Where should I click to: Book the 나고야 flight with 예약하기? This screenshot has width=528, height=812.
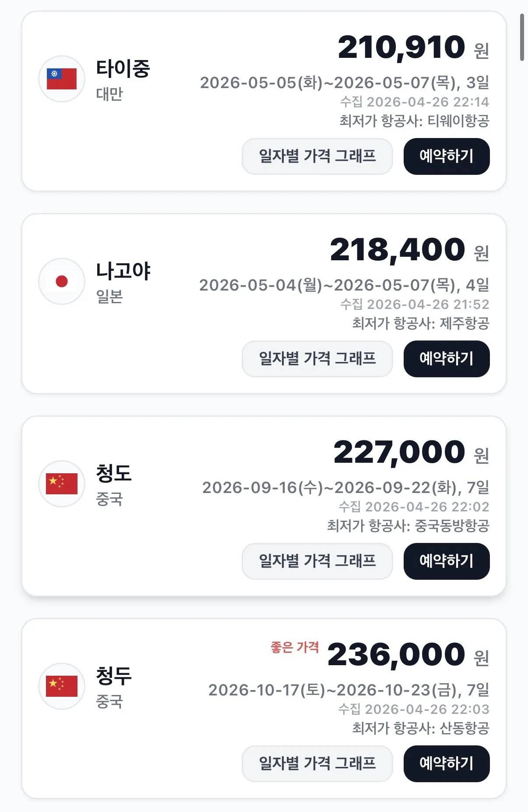(446, 359)
